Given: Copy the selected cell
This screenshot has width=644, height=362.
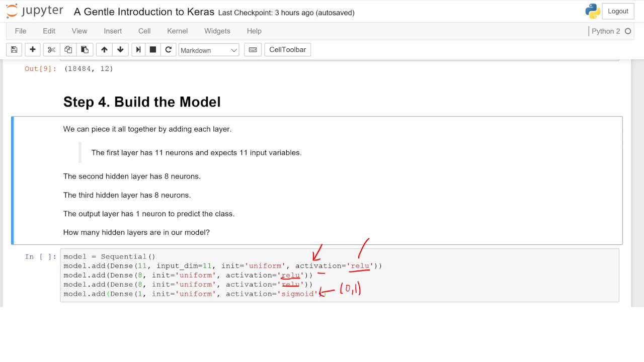Looking at the screenshot, I should click(x=68, y=50).
